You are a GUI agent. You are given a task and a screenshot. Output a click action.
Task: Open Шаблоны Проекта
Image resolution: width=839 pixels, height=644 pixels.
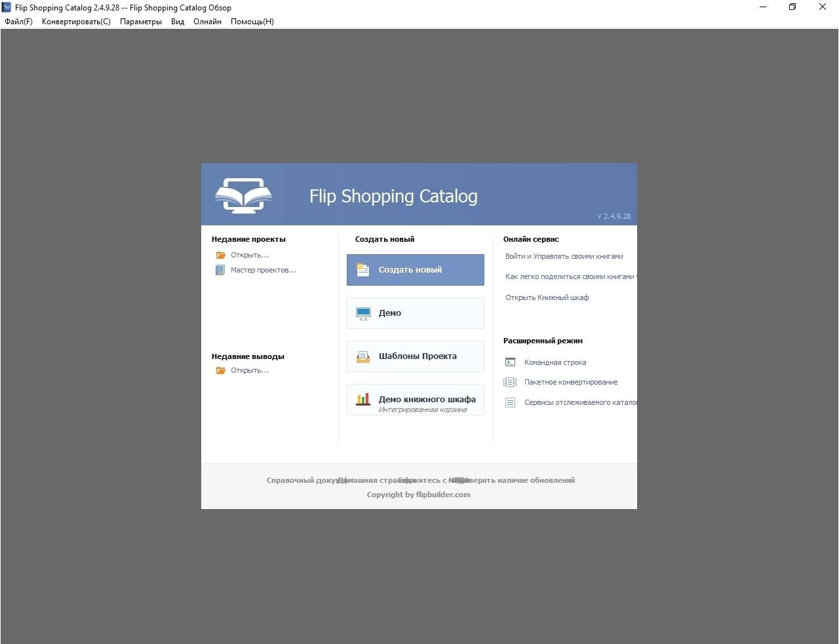(x=416, y=356)
